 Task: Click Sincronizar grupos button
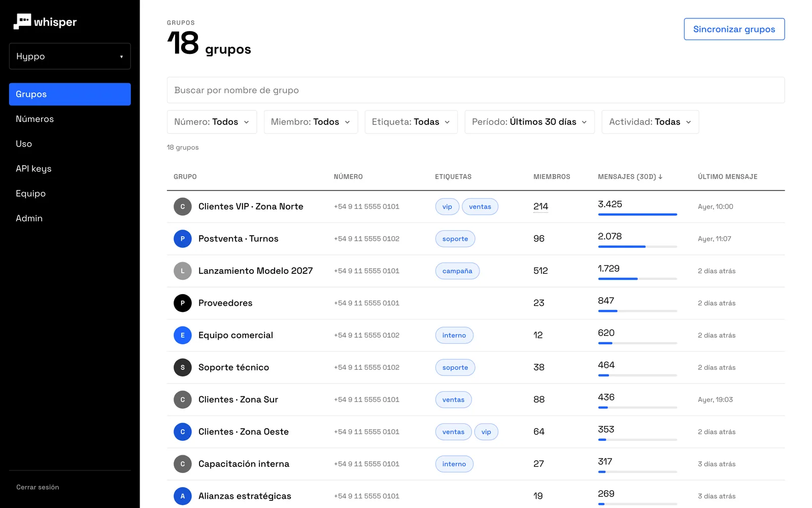tap(734, 29)
